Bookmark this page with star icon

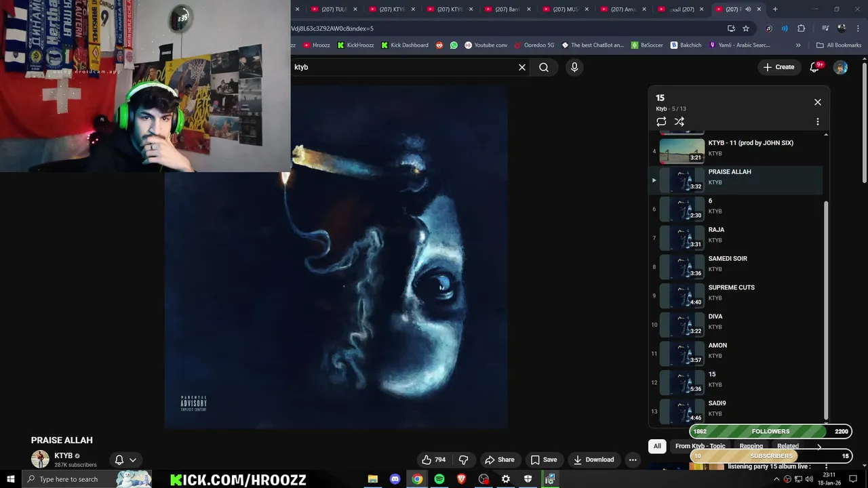click(746, 28)
